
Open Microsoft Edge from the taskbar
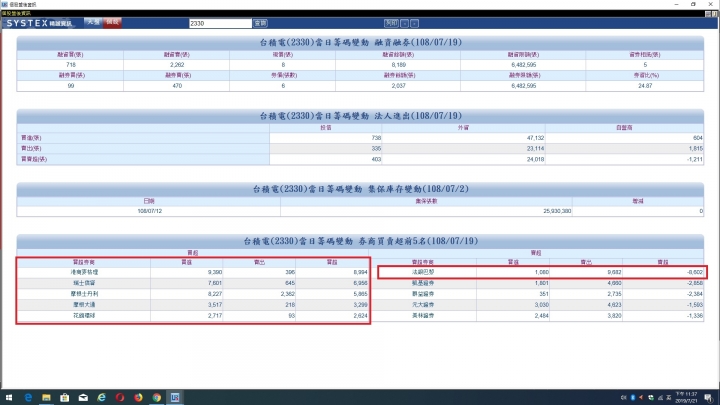[28, 397]
